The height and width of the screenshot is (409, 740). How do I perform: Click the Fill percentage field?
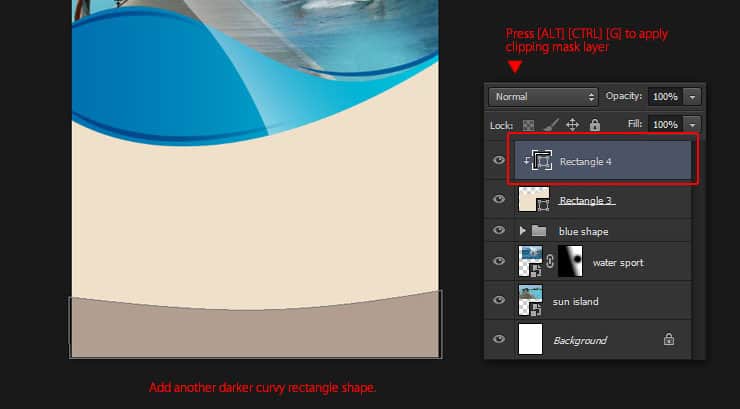(664, 125)
